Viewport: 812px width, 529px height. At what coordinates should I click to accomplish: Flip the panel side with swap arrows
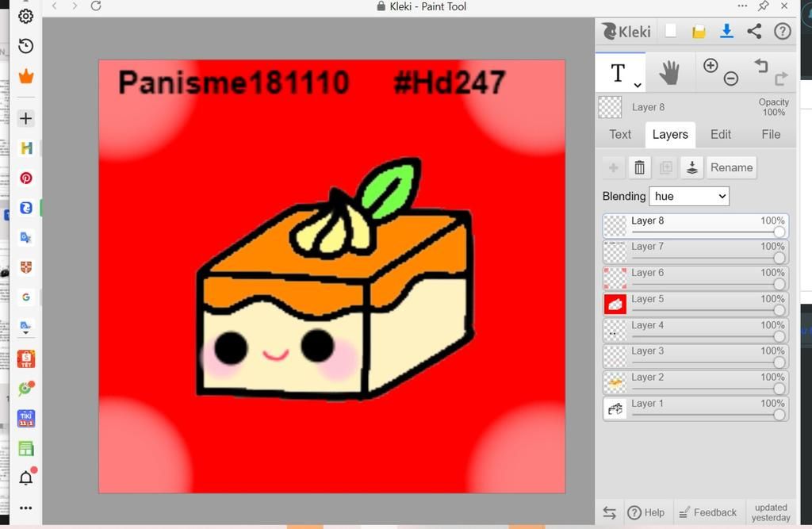(610, 513)
